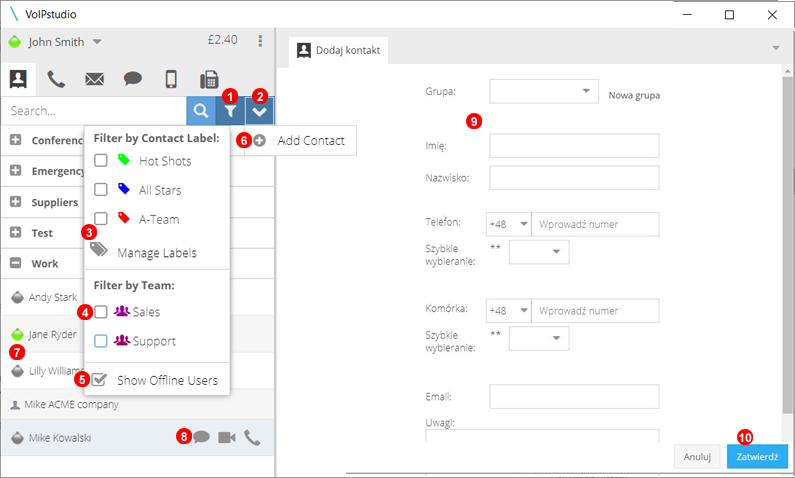Open the call history phone tab
This screenshot has height=478, width=795.
(x=56, y=79)
